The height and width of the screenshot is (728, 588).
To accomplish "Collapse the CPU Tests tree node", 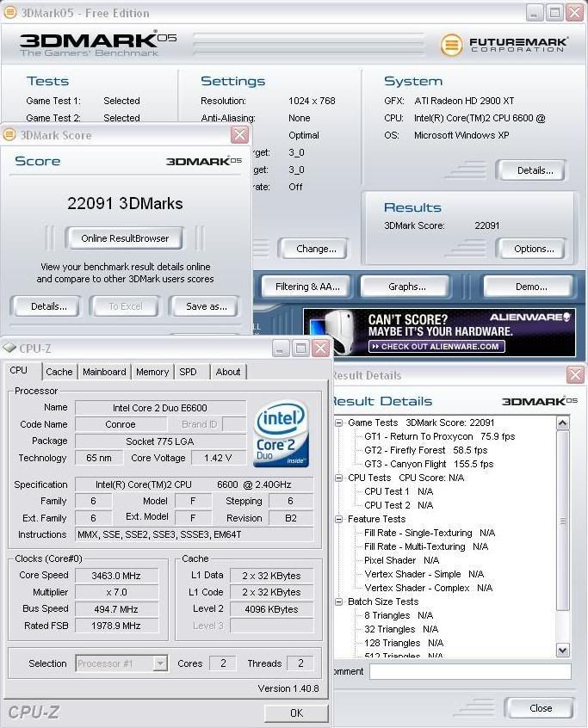I will pyautogui.click(x=339, y=478).
